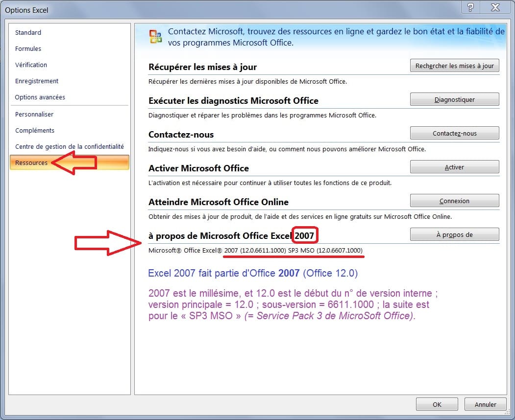Click the Microsoft Office logo icon

[155, 36]
